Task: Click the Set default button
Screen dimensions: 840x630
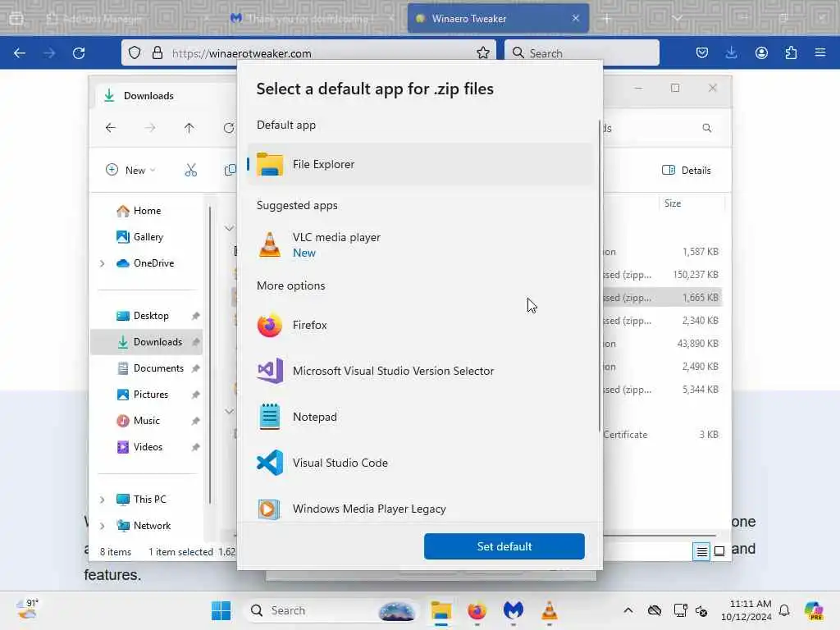Action: pyautogui.click(x=504, y=546)
